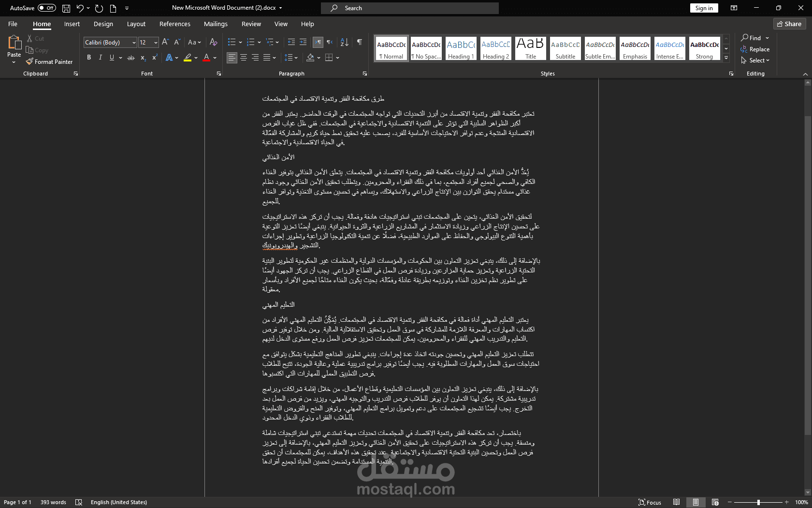Align text right
The height and width of the screenshot is (508, 812).
pos(255,58)
